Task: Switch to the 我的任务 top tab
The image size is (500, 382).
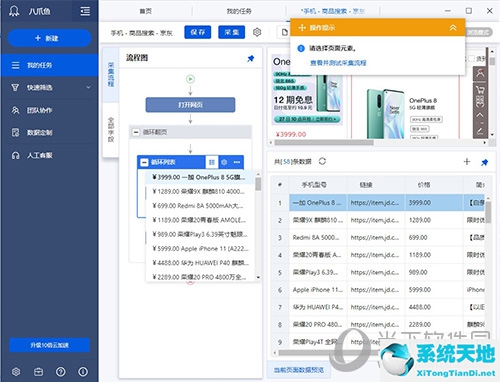Action: [x=239, y=11]
